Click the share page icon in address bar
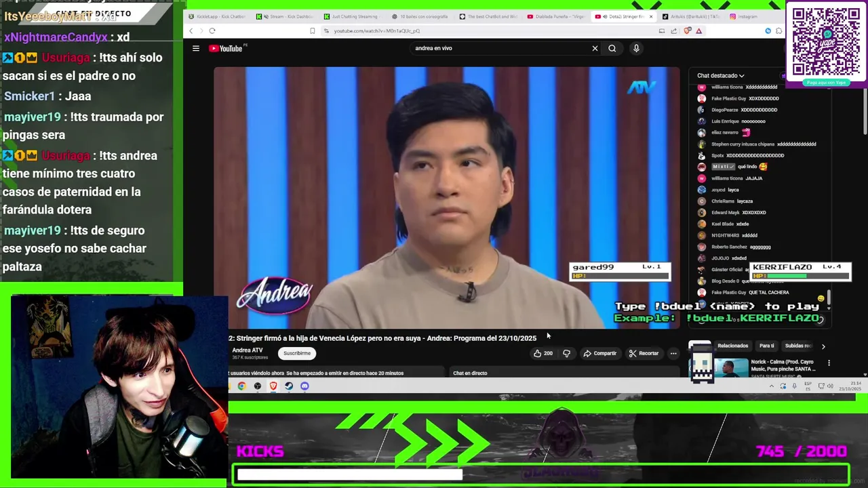 point(673,30)
